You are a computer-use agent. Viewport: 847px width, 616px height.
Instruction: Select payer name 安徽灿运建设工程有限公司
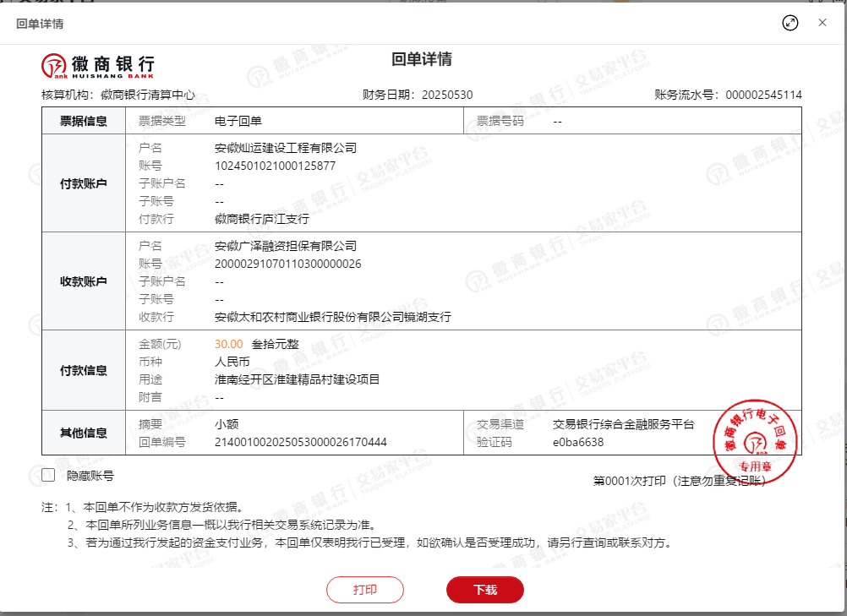click(x=286, y=148)
